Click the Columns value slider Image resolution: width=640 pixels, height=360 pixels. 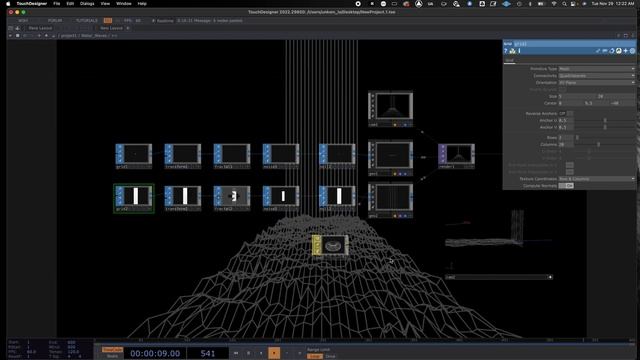pos(605,144)
